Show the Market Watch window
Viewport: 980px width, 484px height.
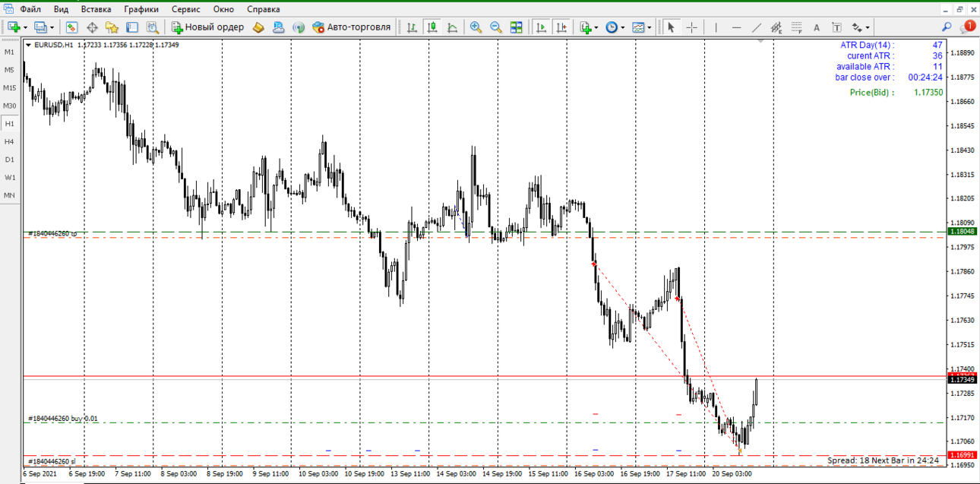71,27
